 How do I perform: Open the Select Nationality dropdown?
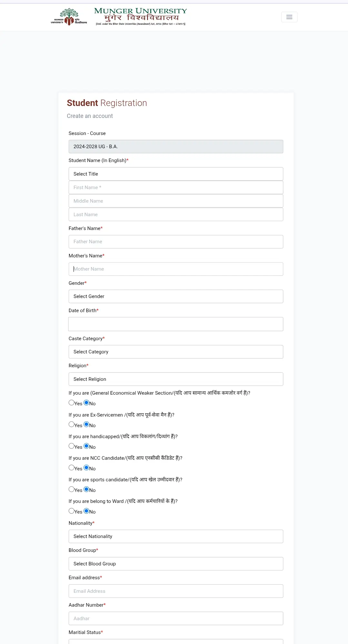(176, 536)
